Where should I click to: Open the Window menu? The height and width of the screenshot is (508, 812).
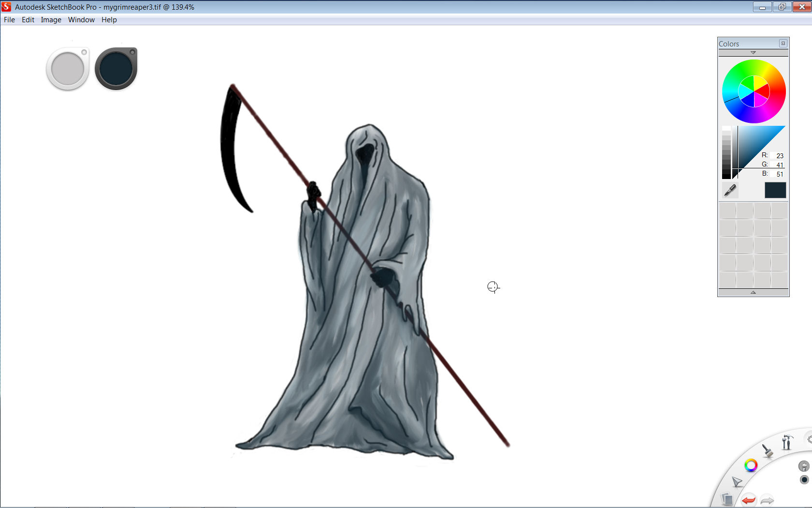pos(81,20)
